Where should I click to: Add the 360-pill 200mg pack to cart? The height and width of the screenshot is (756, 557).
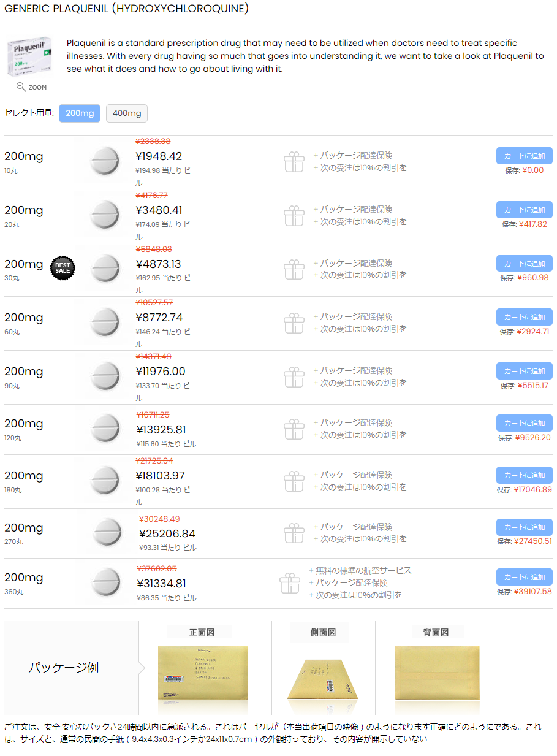(525, 577)
